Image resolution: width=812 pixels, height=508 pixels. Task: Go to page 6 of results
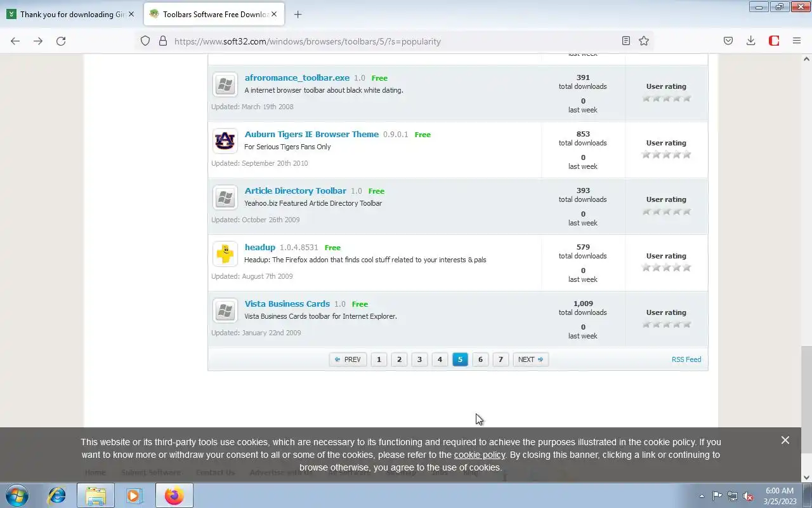coord(480,359)
